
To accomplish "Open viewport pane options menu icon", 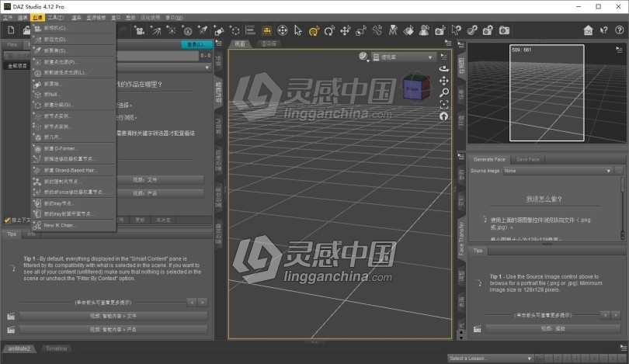I will tap(448, 43).
